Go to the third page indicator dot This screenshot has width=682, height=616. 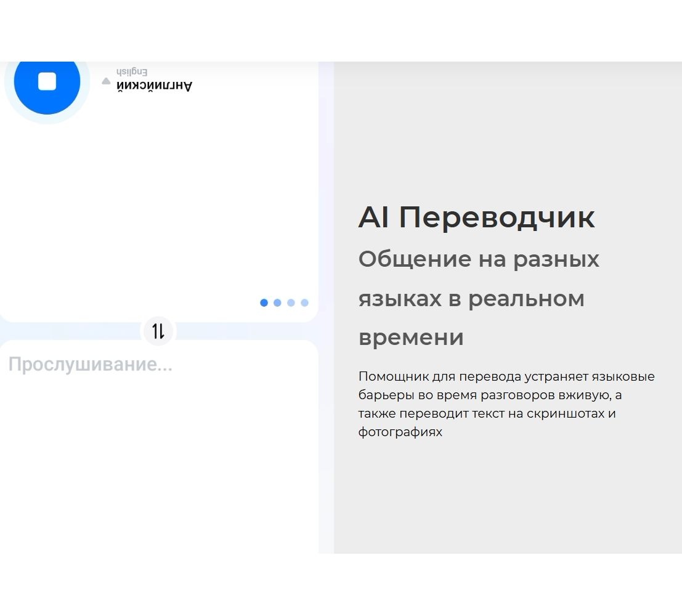(291, 302)
